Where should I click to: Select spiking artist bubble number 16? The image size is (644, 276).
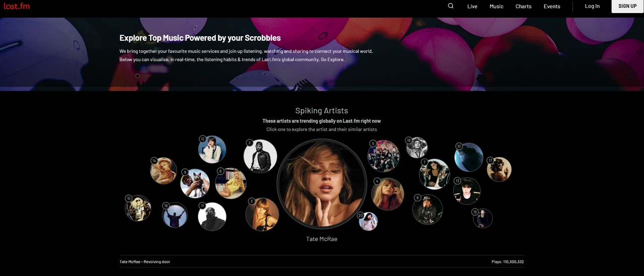point(175,215)
